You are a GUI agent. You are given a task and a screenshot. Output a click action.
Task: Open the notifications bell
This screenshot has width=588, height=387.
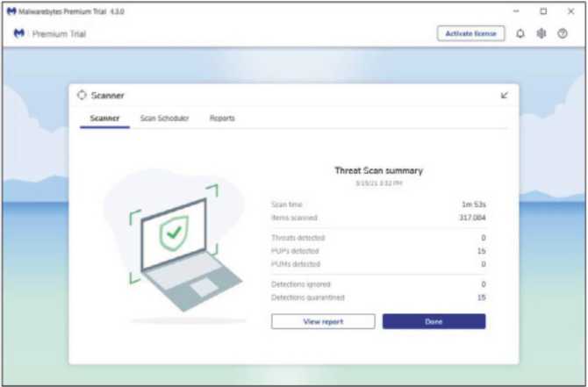[520, 33]
